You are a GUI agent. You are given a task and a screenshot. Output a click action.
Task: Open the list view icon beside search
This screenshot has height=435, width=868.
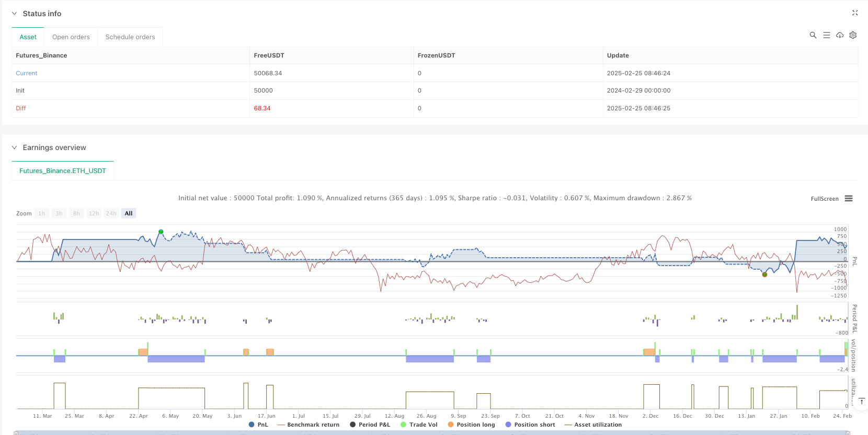[826, 35]
